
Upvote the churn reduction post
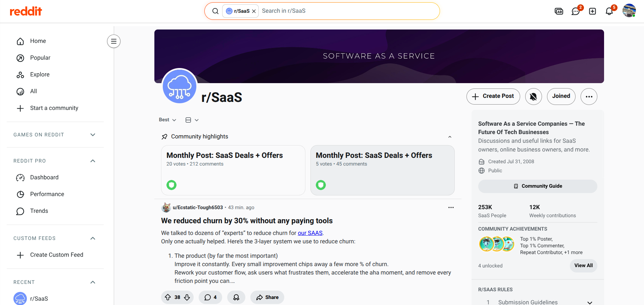(168, 297)
